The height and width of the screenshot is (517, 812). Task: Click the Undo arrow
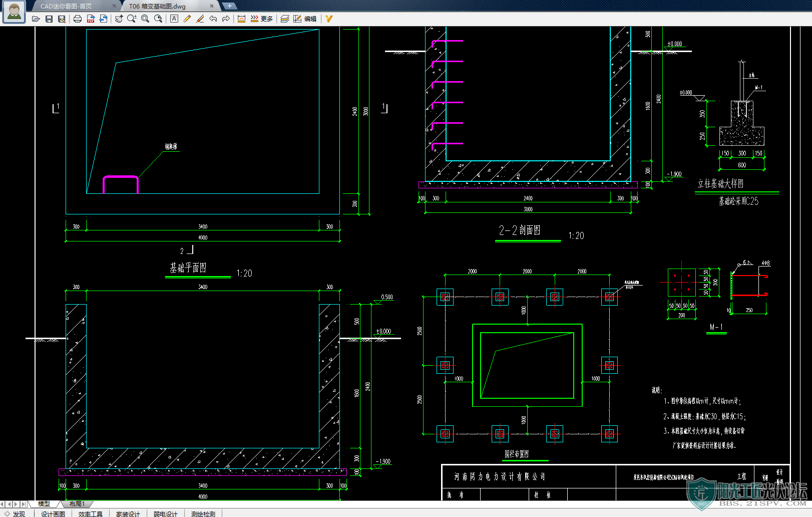[213, 19]
